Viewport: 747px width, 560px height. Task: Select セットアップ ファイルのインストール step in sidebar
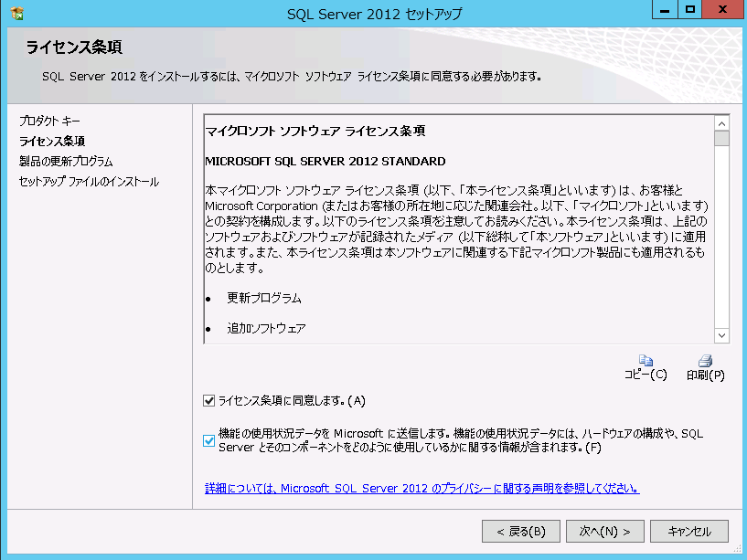point(89,182)
